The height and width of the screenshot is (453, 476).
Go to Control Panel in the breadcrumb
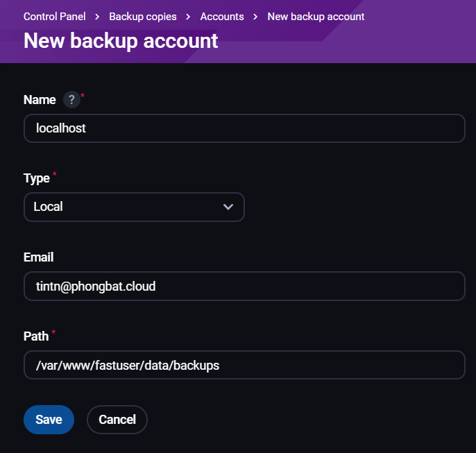tap(55, 16)
